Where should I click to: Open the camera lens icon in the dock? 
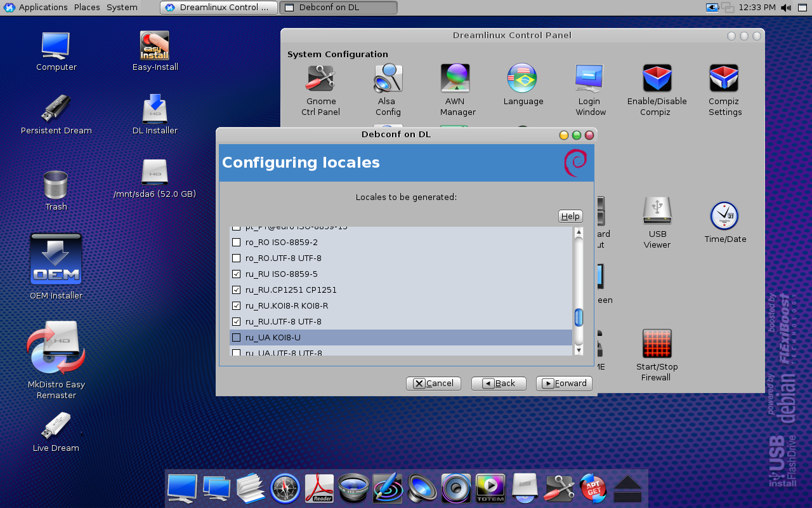coord(353,489)
